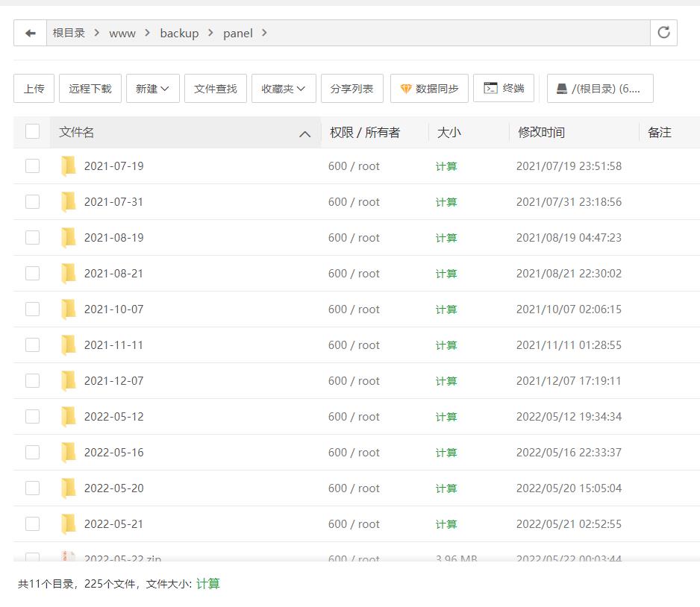The width and height of the screenshot is (700, 607).
Task: Check the box for 2021-10-07
Action: pyautogui.click(x=33, y=309)
